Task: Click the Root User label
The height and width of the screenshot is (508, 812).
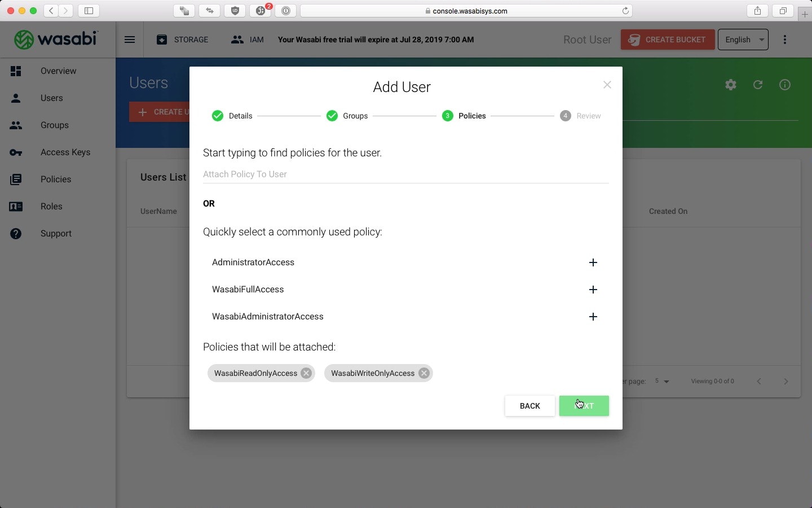Action: [x=587, y=40]
